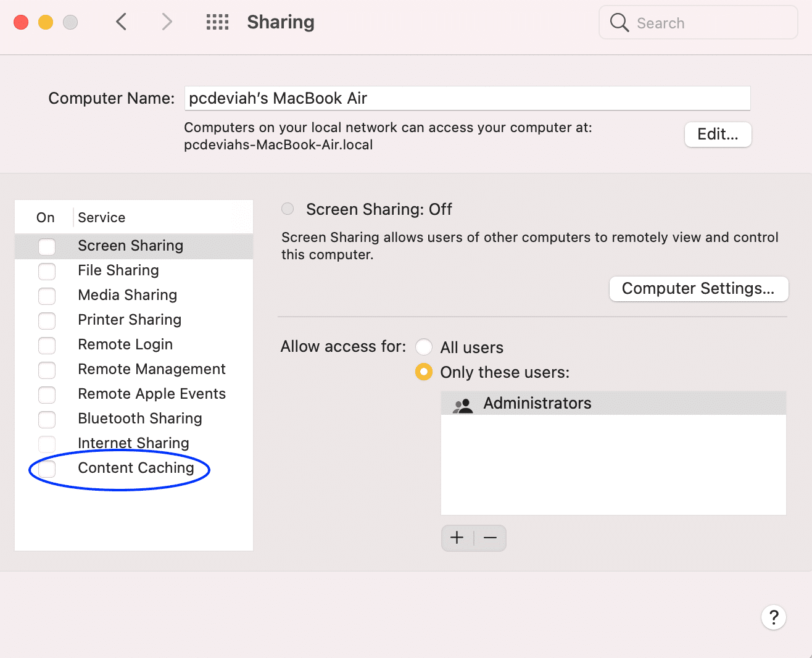Select the Remote Login service row
The height and width of the screenshot is (658, 812).
125,344
